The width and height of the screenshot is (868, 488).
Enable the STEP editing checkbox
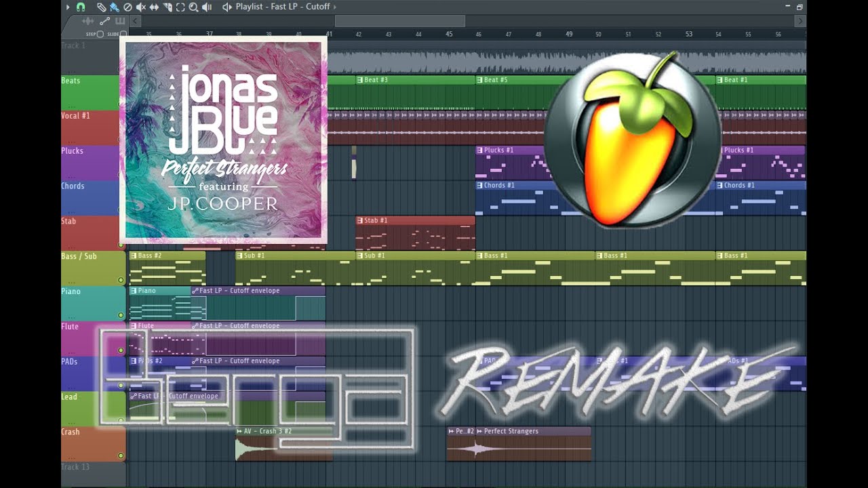pos(100,34)
